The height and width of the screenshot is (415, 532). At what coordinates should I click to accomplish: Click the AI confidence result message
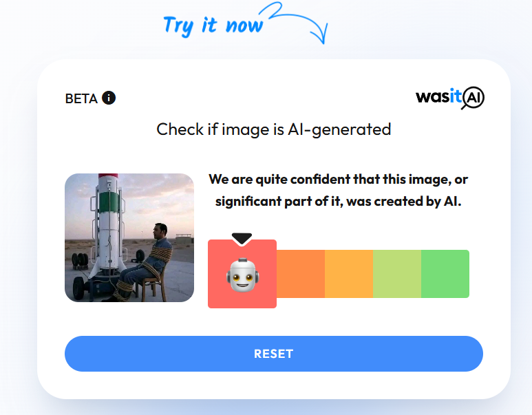point(339,190)
